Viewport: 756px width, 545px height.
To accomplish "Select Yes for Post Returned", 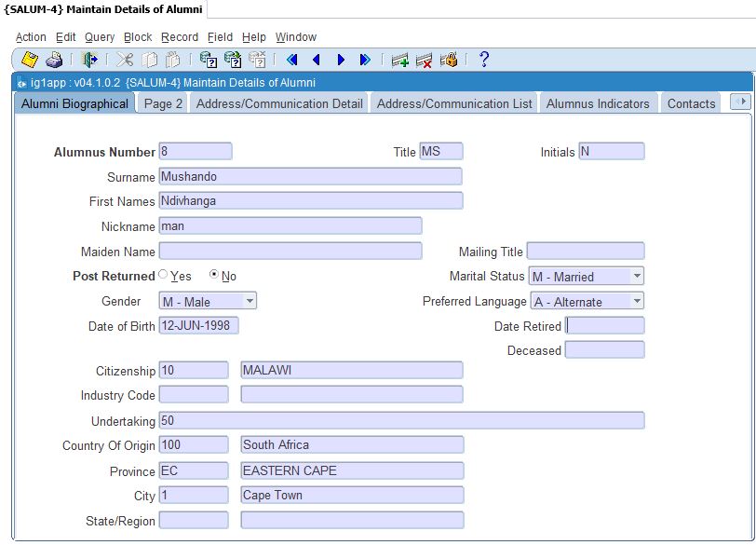I will (x=164, y=275).
